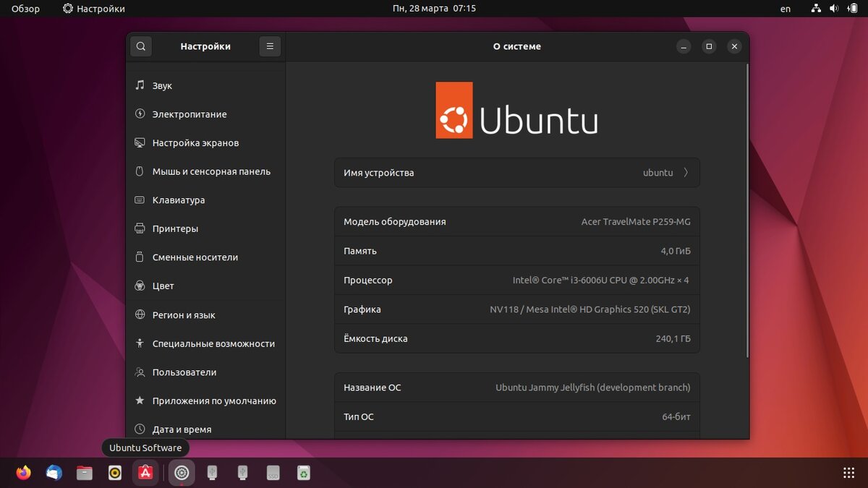868x488 pixels.
Task: Click the Displays monitor icon
Action: pyautogui.click(x=140, y=142)
